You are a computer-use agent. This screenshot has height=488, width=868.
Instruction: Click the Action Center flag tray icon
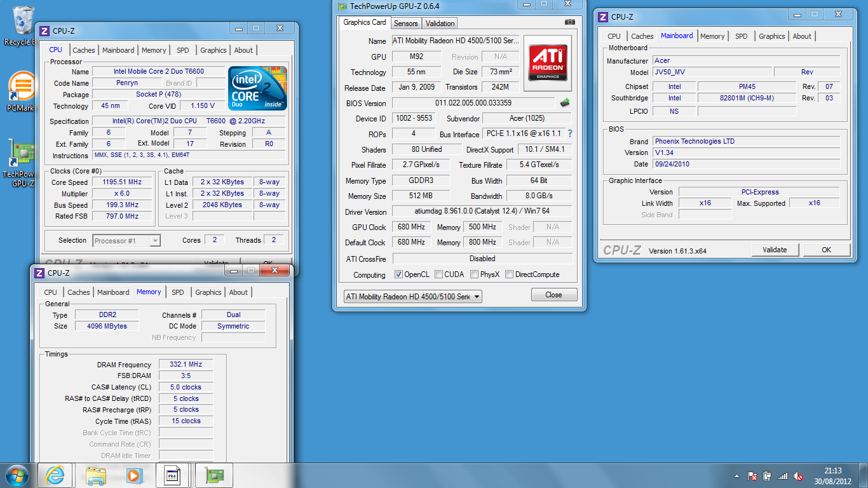(x=752, y=476)
